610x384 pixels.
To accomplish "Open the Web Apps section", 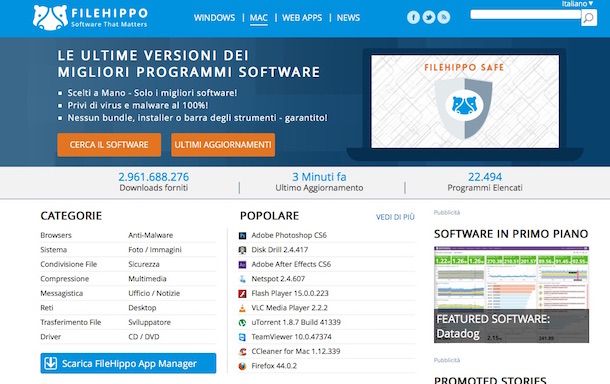I will point(302,18).
